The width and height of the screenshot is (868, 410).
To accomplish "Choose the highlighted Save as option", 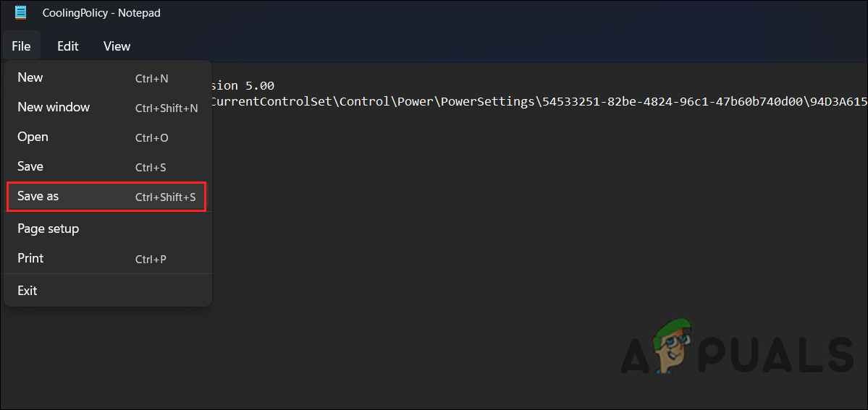I will coord(106,197).
